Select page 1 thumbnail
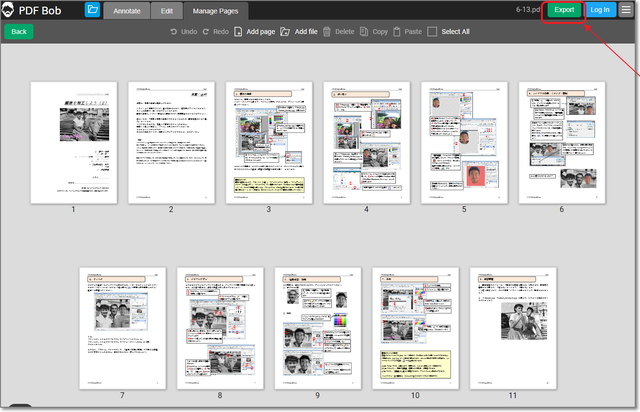This screenshot has width=640, height=412. point(73,142)
